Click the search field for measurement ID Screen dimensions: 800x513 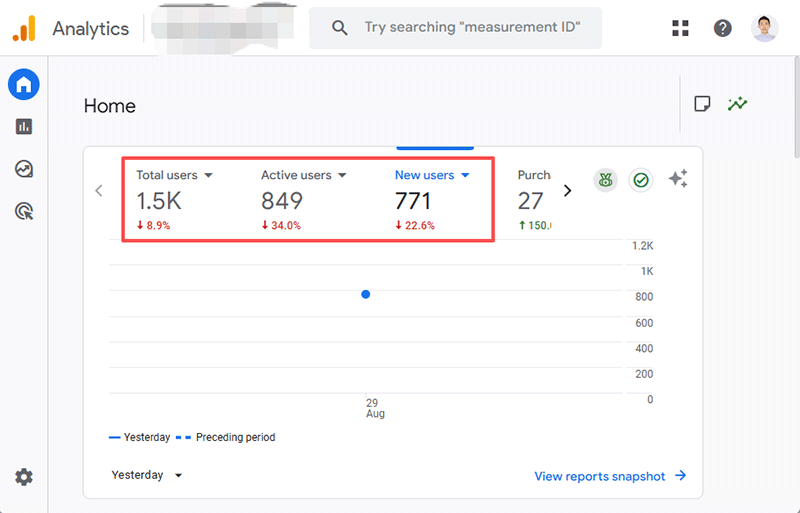tap(470, 28)
